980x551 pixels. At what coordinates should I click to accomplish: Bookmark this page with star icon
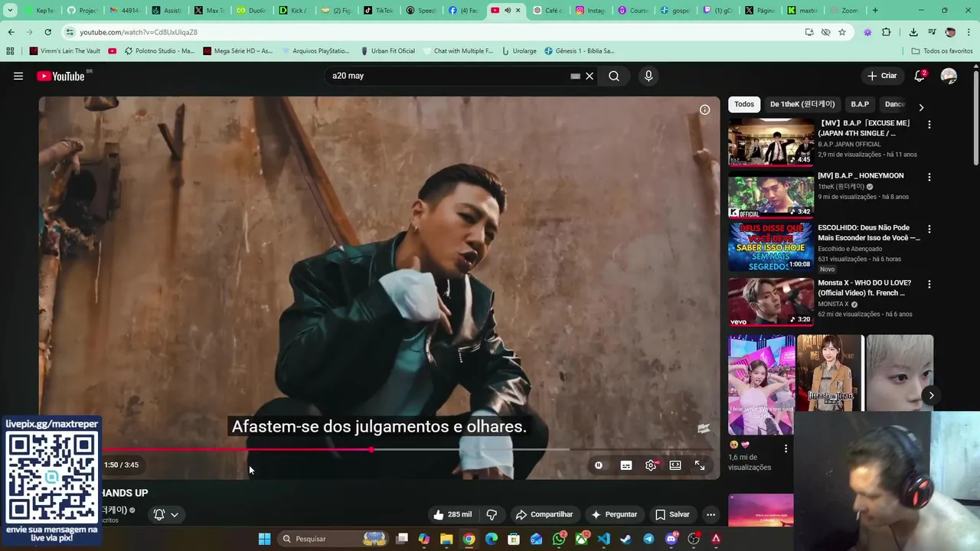[842, 32]
